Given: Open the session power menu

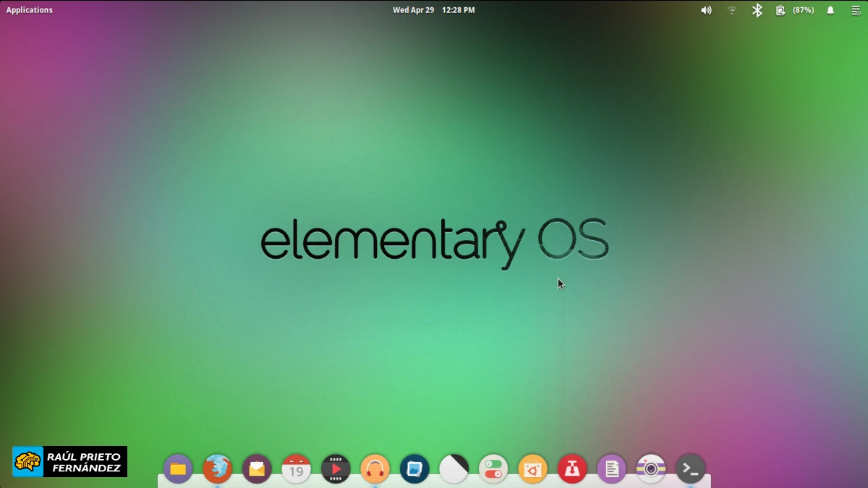Looking at the screenshot, I should coord(856,10).
